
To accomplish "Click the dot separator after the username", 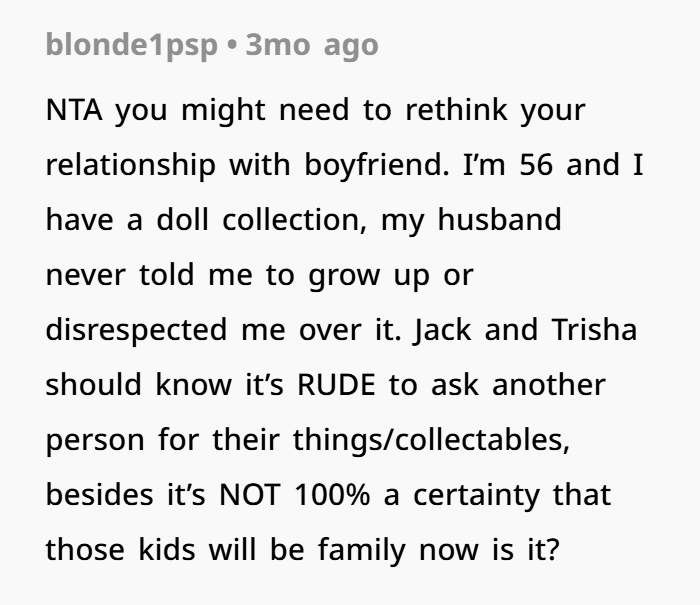I will pyautogui.click(x=231, y=45).
